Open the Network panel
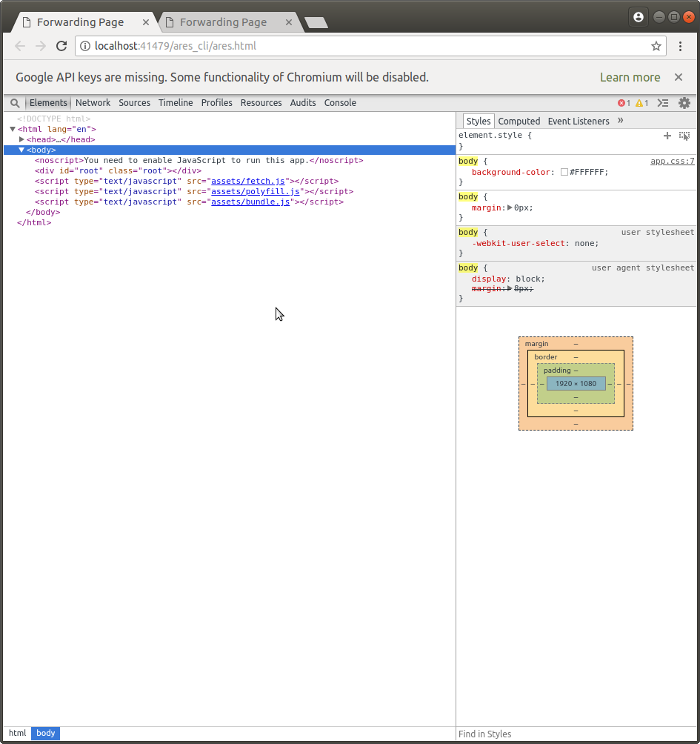The width and height of the screenshot is (700, 744). point(93,103)
